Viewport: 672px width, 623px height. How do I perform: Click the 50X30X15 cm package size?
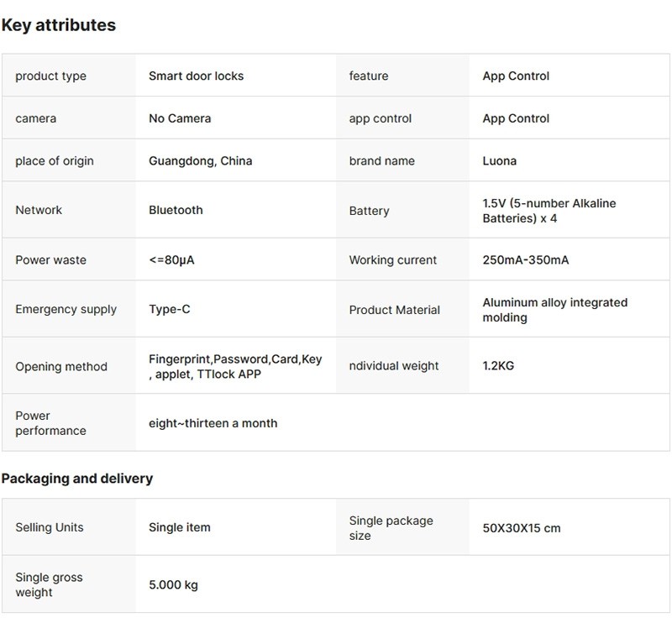[521, 528]
